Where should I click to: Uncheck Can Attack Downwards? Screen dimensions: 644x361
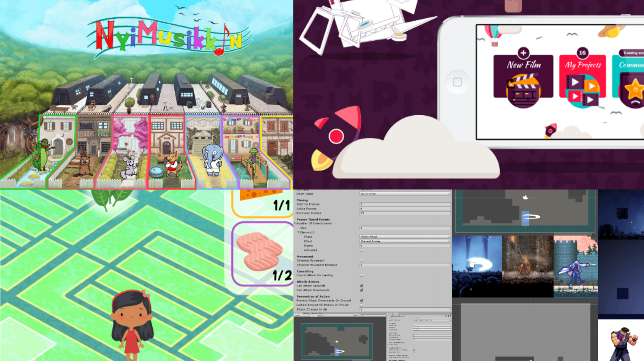click(x=361, y=290)
